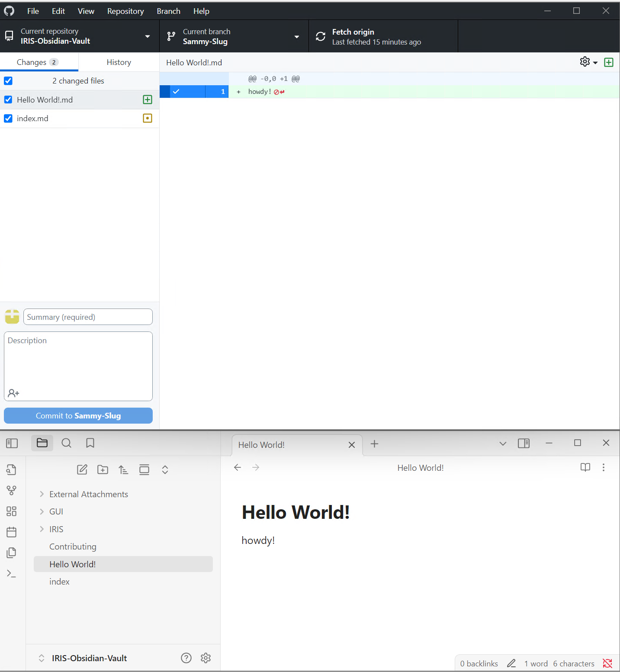Click Fetch origin button
Image resolution: width=620 pixels, height=672 pixels.
tap(383, 36)
